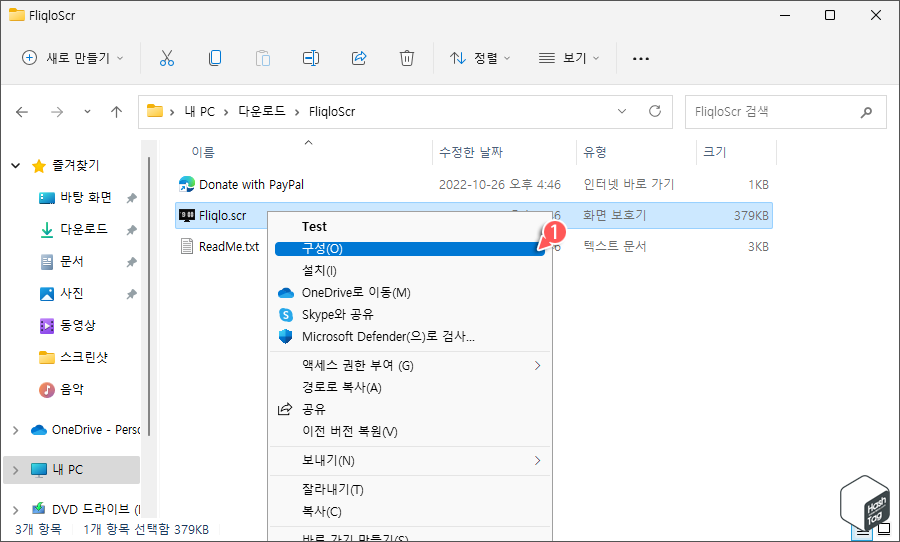Expand the 내 PC tree node

(x=15, y=470)
